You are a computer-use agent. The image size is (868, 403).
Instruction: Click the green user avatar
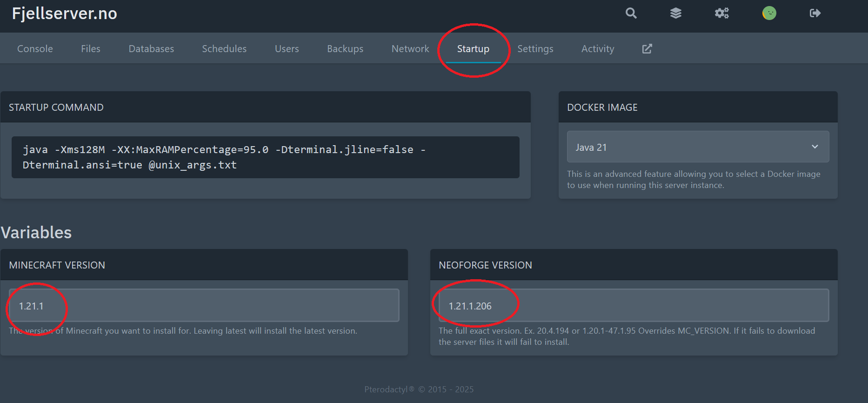click(769, 13)
